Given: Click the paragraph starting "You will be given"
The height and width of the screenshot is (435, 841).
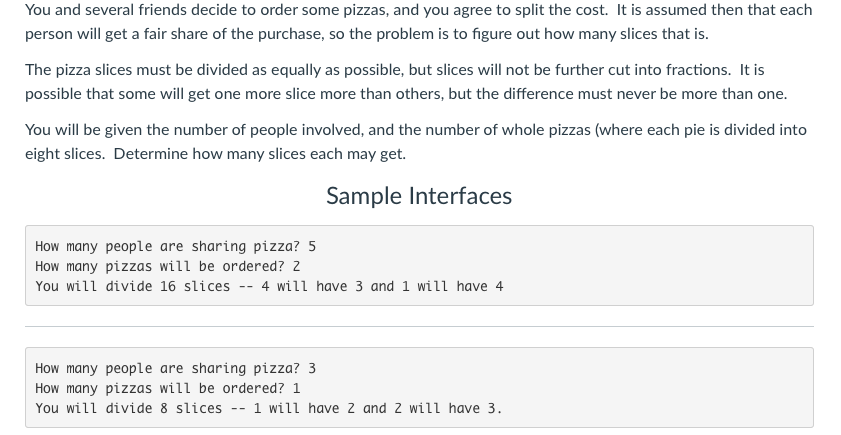Looking at the screenshot, I should pyautogui.click(x=416, y=142).
